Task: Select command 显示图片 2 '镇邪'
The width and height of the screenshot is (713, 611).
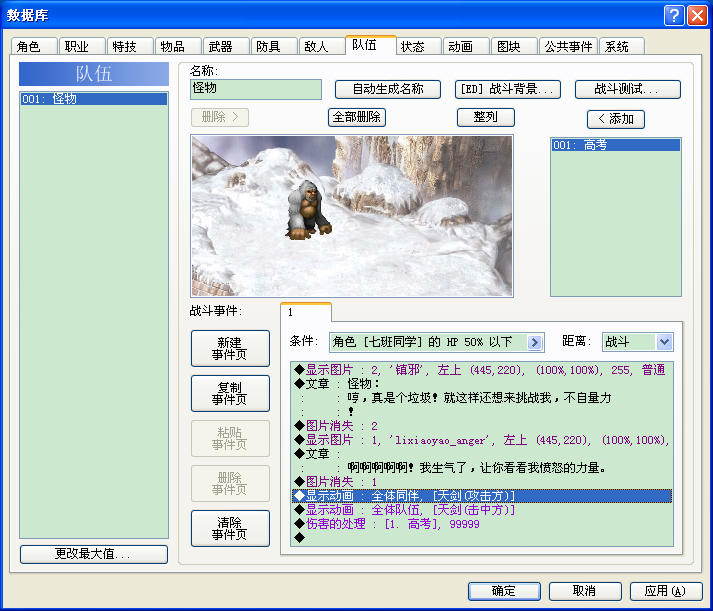Action: (482, 370)
